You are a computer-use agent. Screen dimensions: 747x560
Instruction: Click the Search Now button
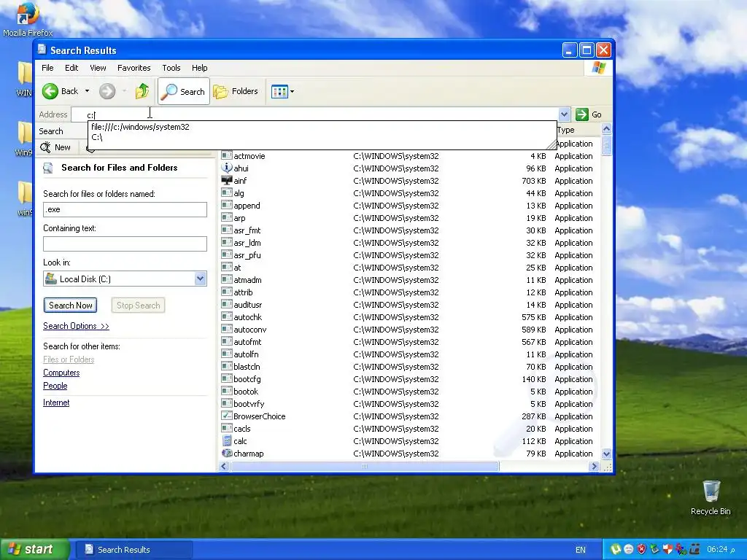71,306
